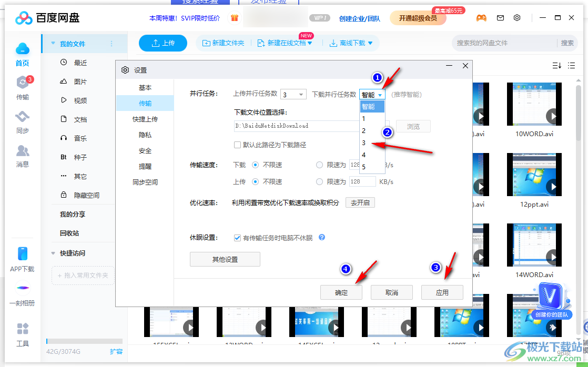Image resolution: width=588 pixels, height=367 pixels.
Task: Click 其他设置 button
Action: tap(225, 259)
